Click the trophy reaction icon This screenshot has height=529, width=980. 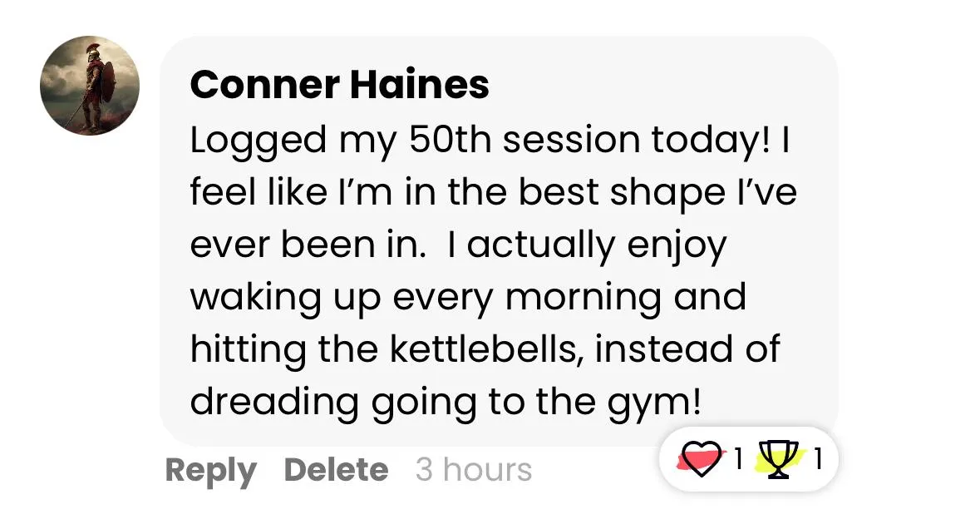click(x=778, y=459)
